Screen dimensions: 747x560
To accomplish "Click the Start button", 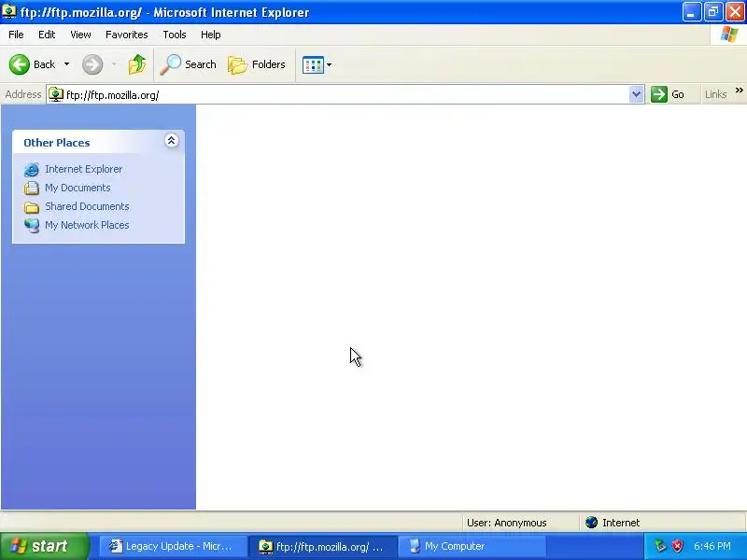I will pyautogui.click(x=45, y=546).
